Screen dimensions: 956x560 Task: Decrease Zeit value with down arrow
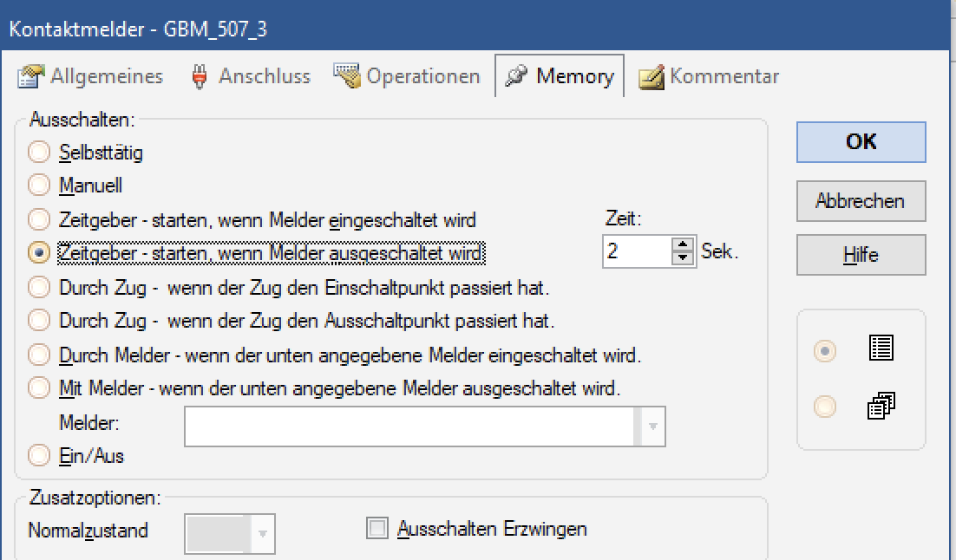pyautogui.click(x=684, y=258)
